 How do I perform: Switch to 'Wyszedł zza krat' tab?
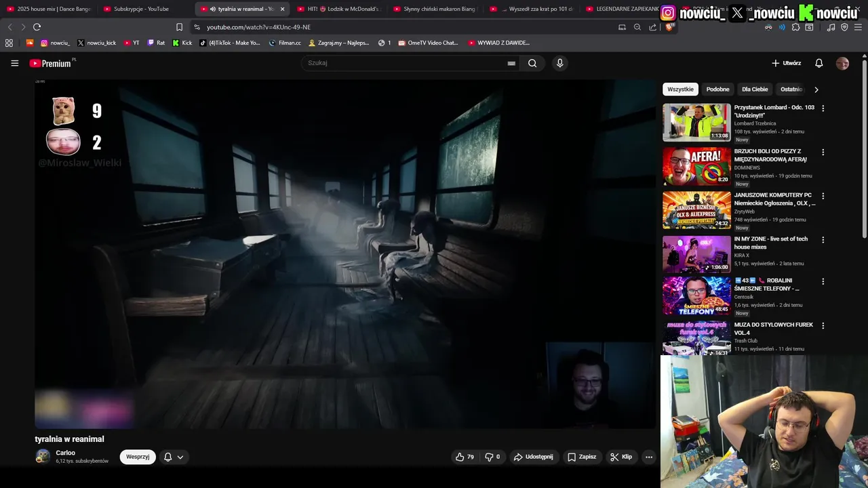coord(532,9)
